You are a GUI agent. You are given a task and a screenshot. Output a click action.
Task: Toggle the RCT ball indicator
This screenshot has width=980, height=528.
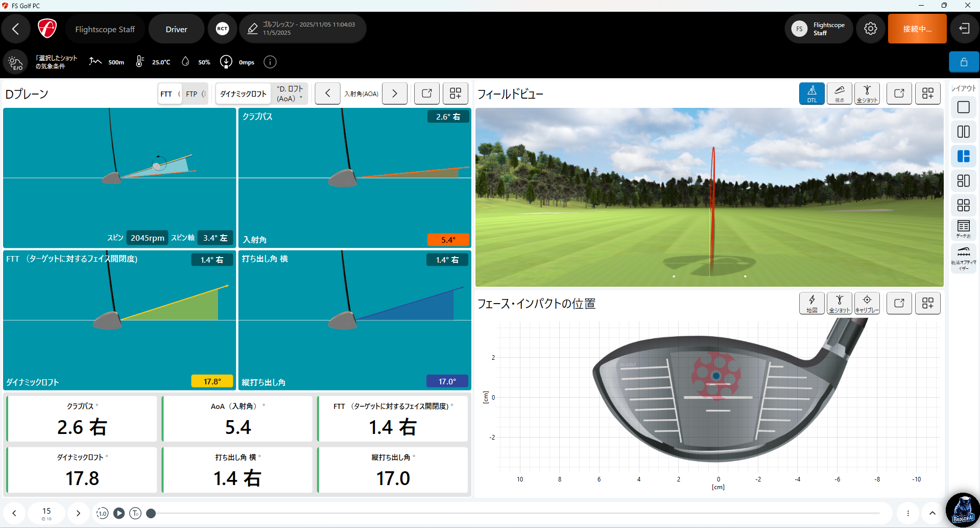[x=222, y=29]
